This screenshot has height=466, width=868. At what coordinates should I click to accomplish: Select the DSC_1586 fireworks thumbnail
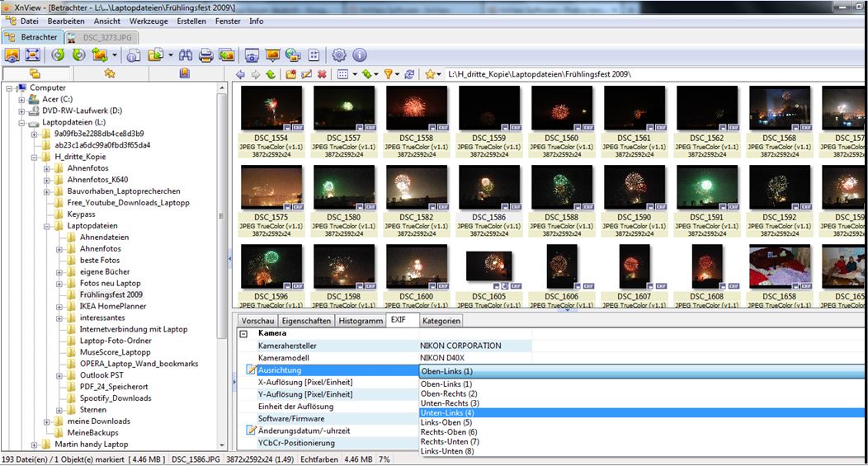488,188
